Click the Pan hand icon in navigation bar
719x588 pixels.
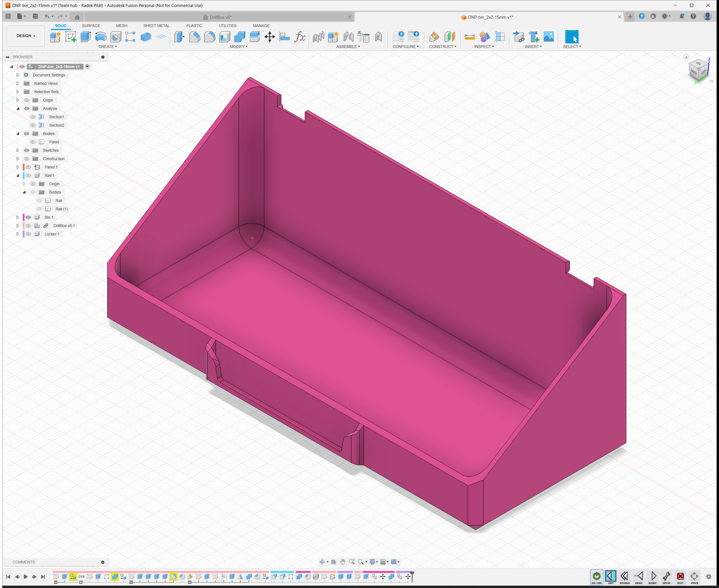(x=342, y=562)
